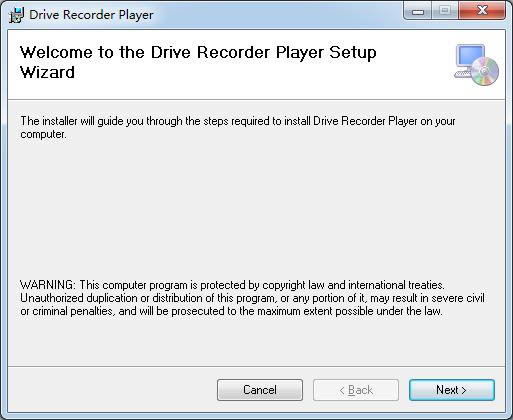Minimize the Drive Recorder Player window
The image size is (513, 420).
pos(418,11)
